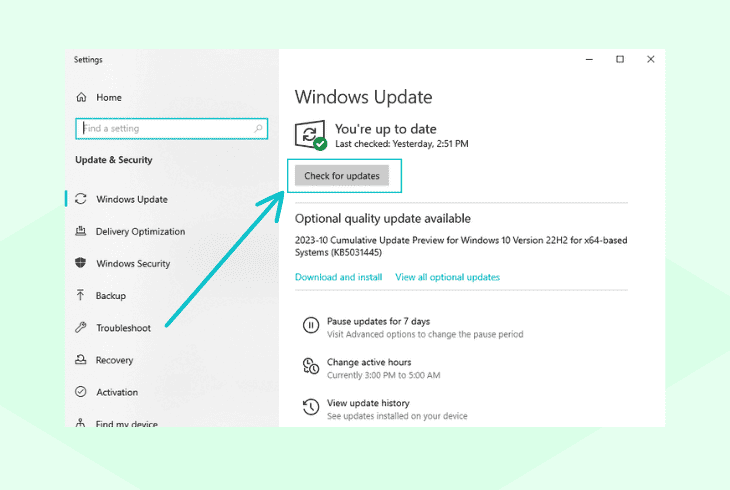Open the Recovery settings
This screenshot has height=490, width=730.
point(115,360)
